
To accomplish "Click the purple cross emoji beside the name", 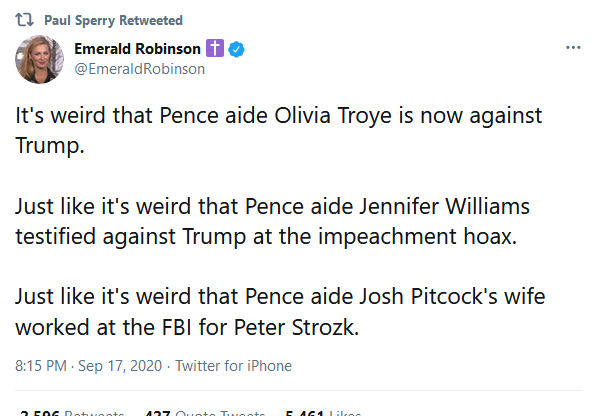I will (215, 48).
